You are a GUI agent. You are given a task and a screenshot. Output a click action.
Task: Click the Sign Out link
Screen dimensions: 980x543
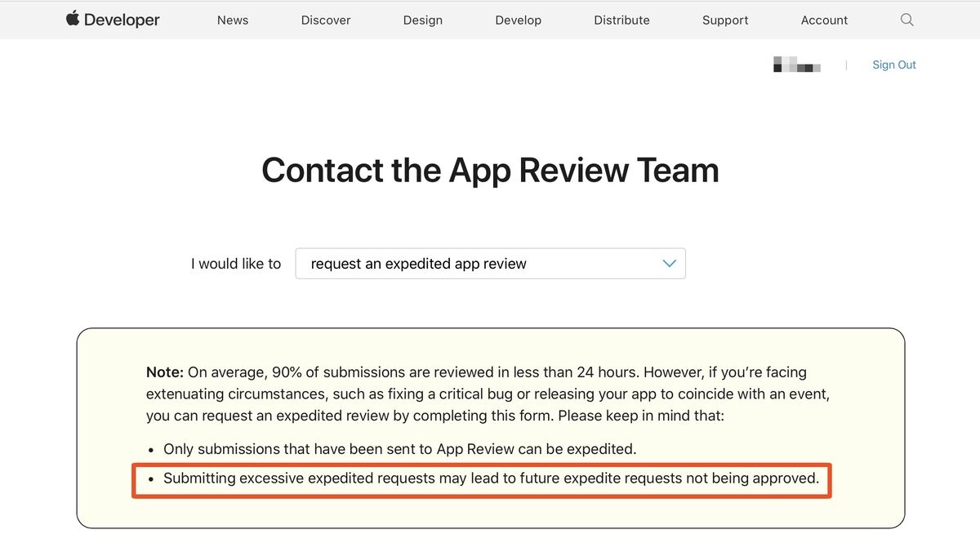point(894,65)
